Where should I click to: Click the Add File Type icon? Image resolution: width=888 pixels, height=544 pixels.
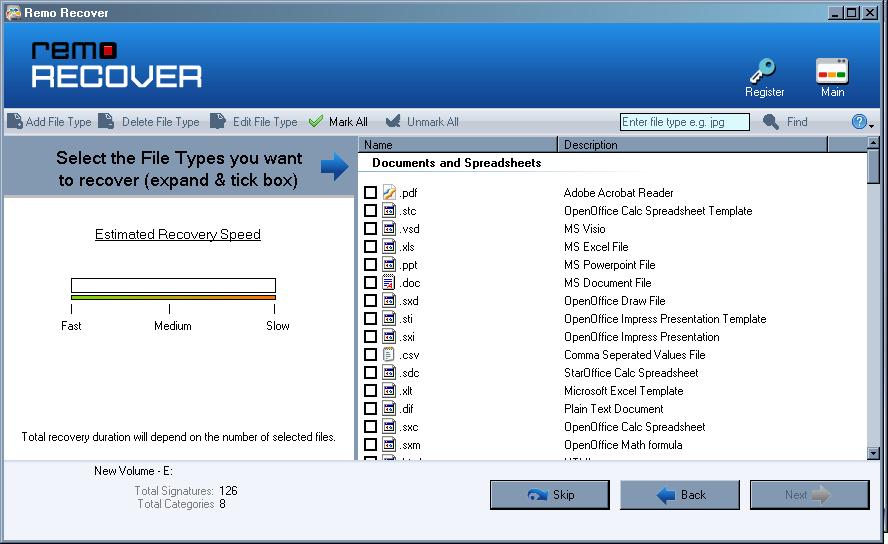pyautogui.click(x=15, y=121)
